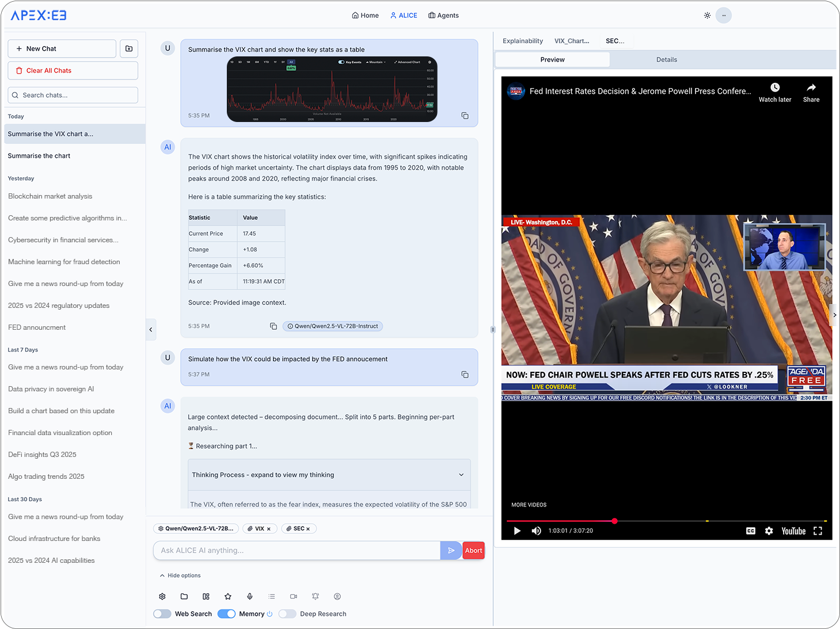This screenshot has width=840, height=629.
Task: Click the microphone icon in options row
Action: click(x=250, y=597)
